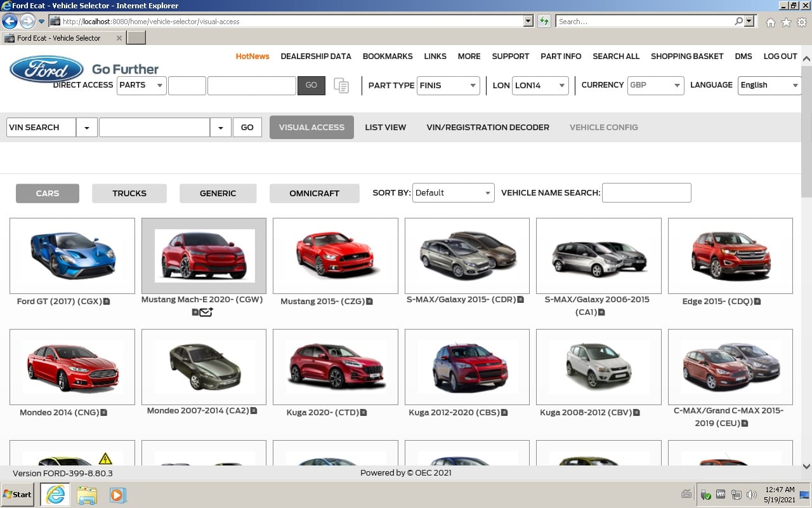Select the GENERIC category tab
The height and width of the screenshot is (508, 812).
click(x=218, y=193)
